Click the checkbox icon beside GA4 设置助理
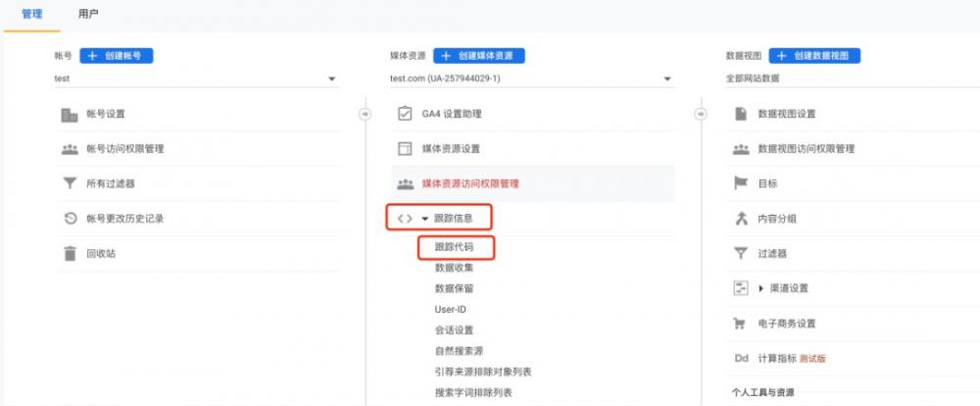 click(405, 114)
